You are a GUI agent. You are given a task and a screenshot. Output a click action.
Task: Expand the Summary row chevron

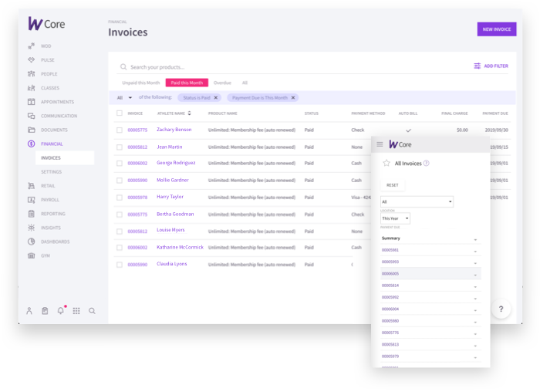coord(475,239)
